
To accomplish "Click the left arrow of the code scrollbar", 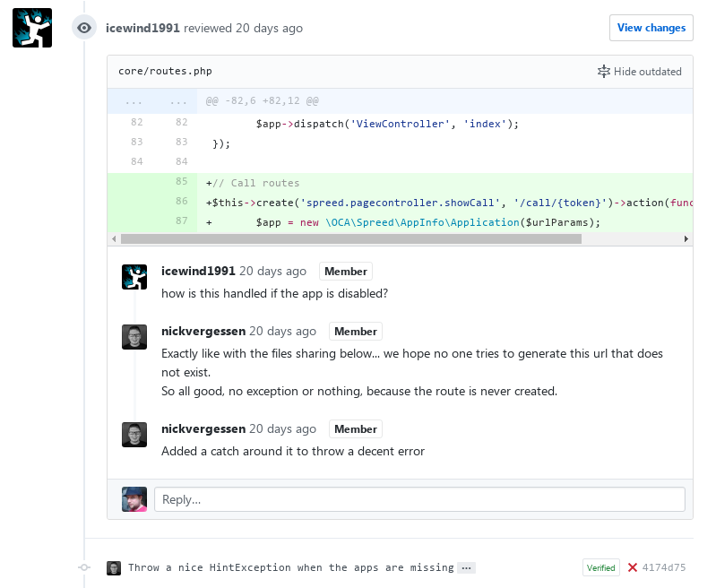I will 114,239.
